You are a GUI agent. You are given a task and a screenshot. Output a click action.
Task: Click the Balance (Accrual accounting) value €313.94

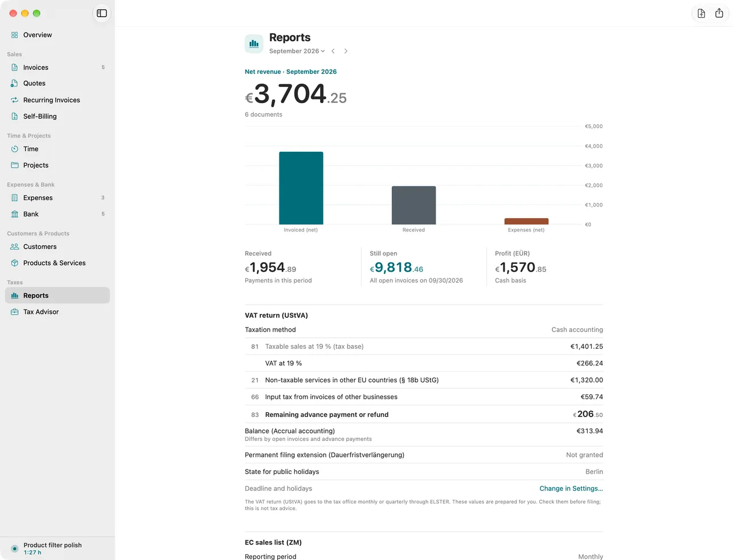click(x=590, y=431)
